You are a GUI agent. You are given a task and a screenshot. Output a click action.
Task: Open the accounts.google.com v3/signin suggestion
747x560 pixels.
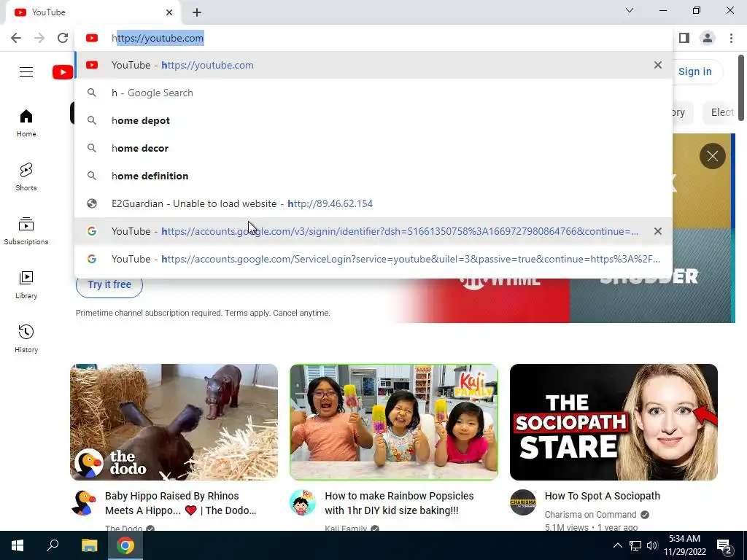[x=373, y=231]
